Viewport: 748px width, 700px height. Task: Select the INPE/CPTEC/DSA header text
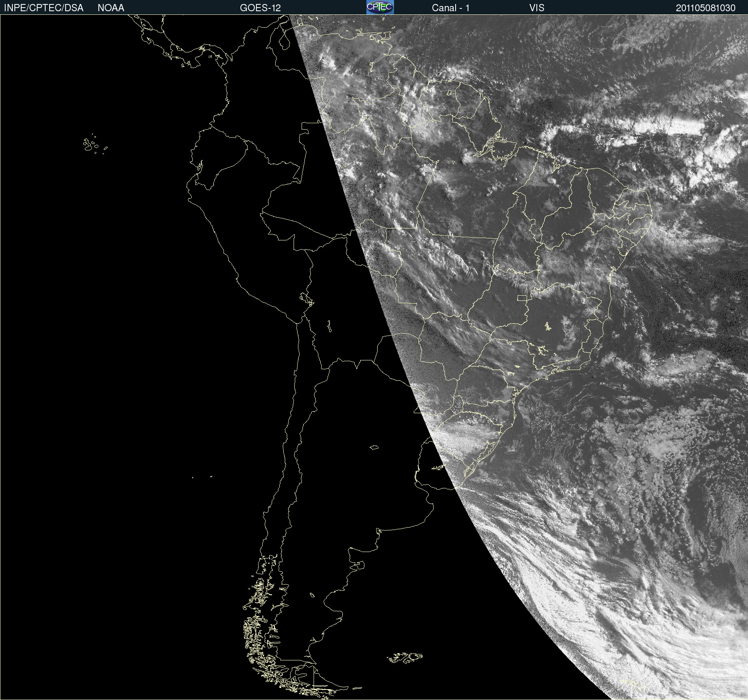44,8
